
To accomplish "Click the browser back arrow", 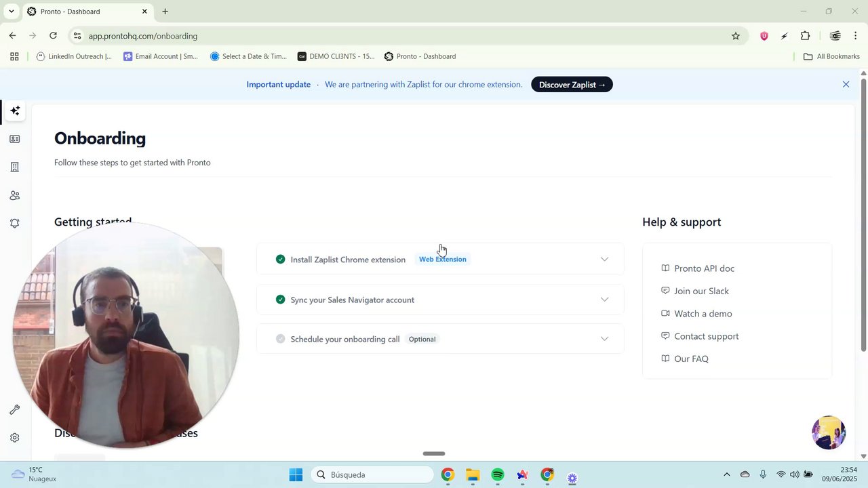I will tap(13, 36).
